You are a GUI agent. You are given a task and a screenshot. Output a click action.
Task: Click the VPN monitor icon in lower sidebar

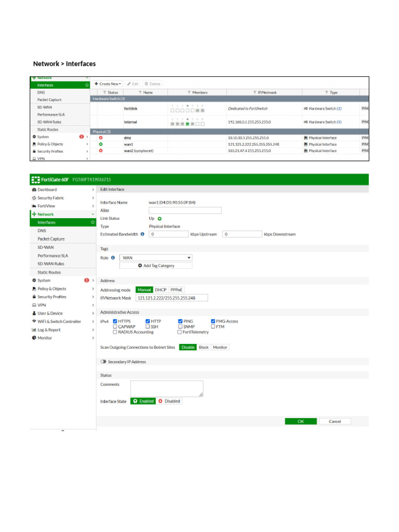(x=34, y=305)
